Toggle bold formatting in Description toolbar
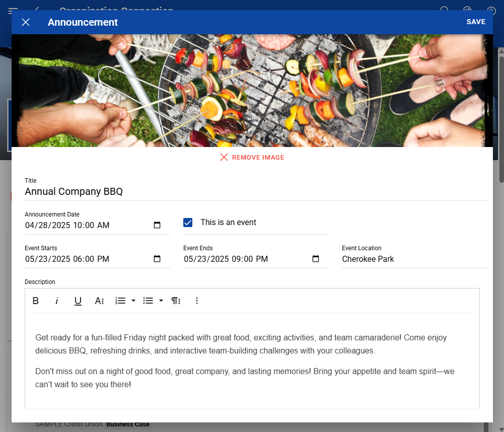 click(36, 301)
